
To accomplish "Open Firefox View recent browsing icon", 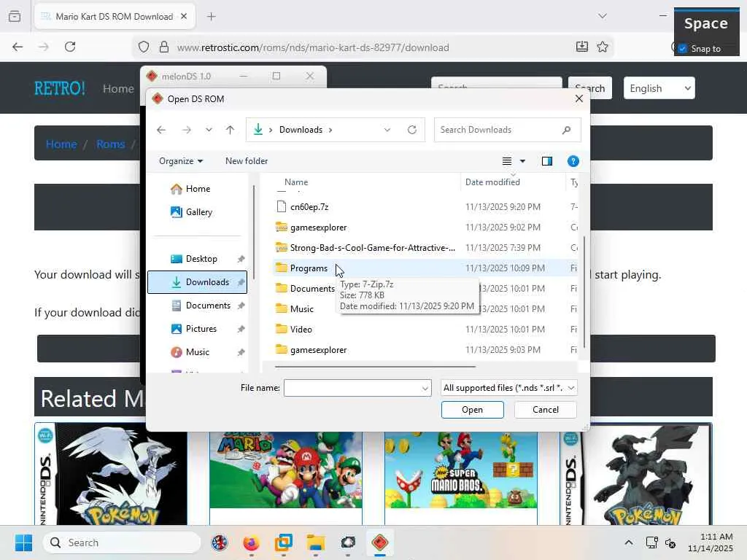I will coord(15,16).
